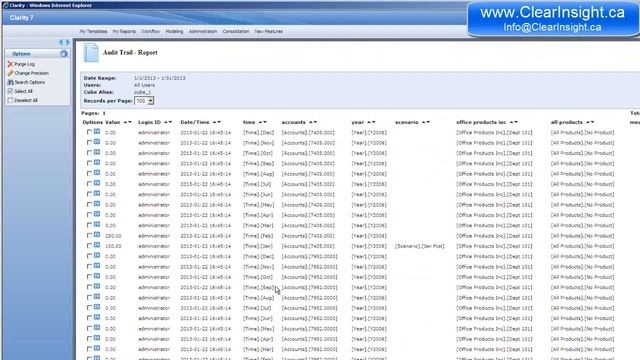Image resolution: width=640 pixels, height=360 pixels.
Task: Click the pencil Change Precision icon
Action: tap(10, 73)
